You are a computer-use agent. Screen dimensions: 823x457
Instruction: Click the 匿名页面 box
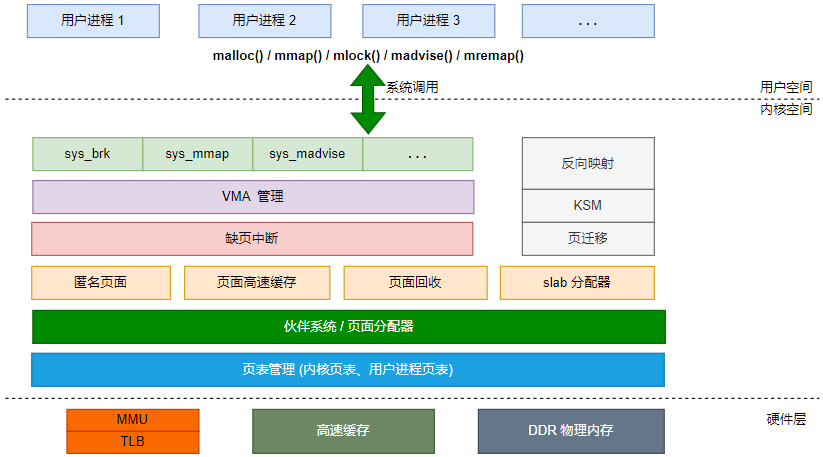[x=100, y=283]
